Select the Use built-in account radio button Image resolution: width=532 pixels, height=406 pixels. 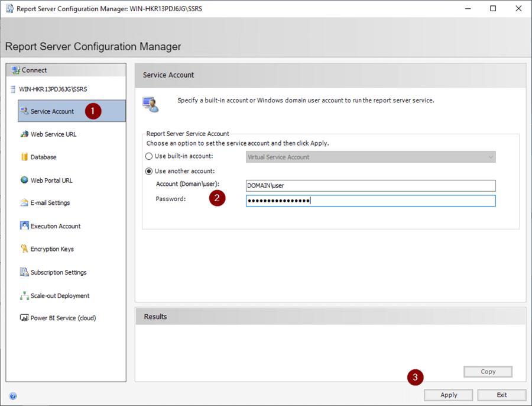(x=149, y=156)
